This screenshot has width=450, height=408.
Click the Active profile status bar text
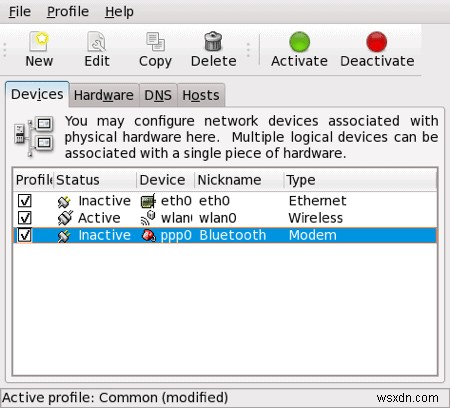(115, 398)
